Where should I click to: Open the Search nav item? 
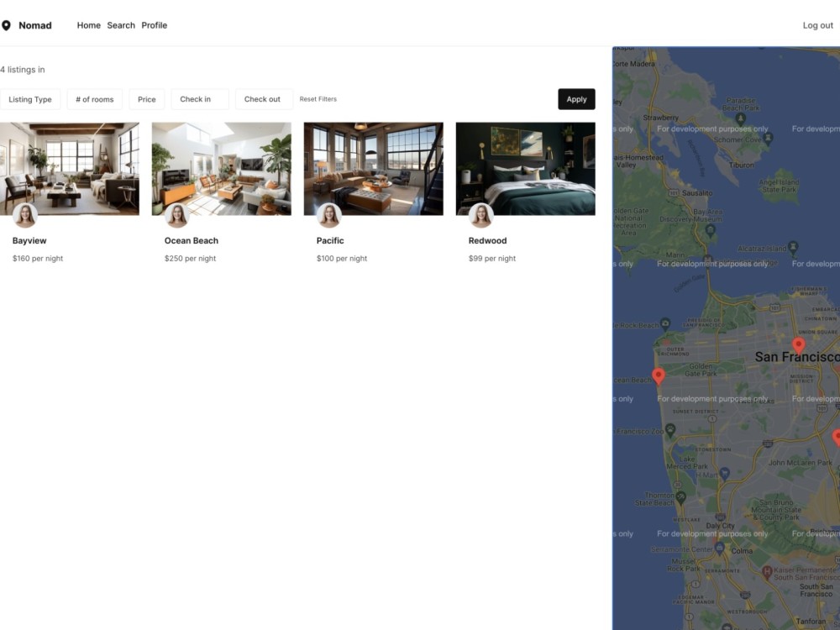121,25
